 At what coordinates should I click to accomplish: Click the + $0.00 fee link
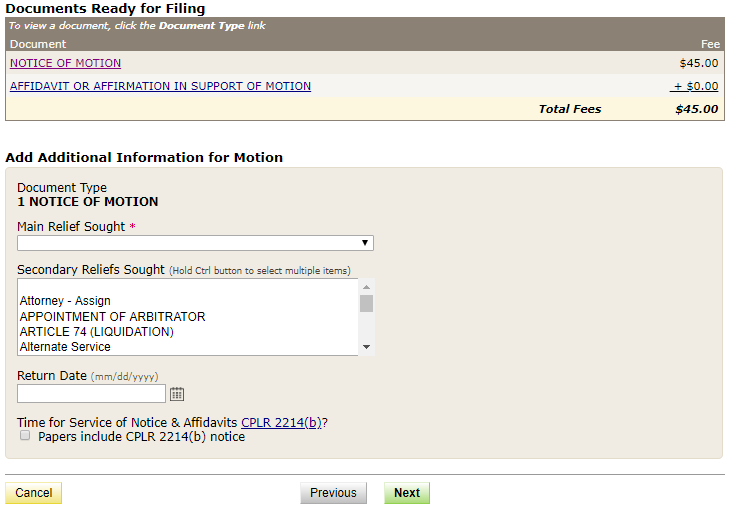tap(694, 86)
